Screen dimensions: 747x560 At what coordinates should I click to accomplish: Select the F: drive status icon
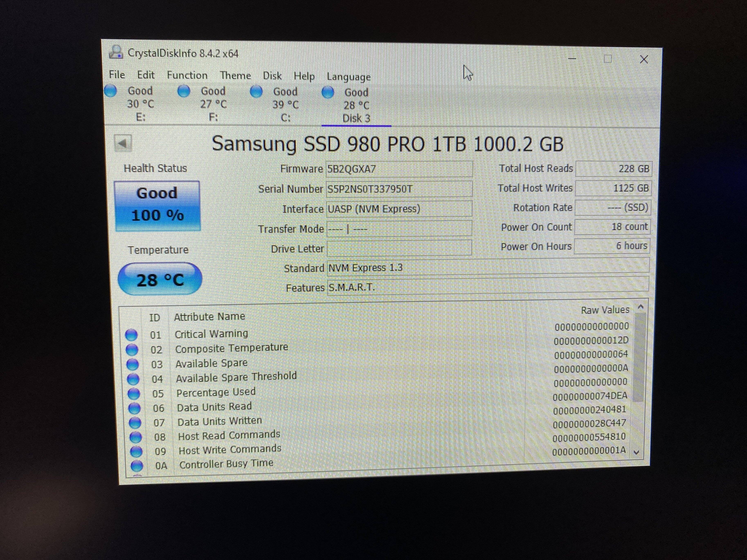coord(184,91)
